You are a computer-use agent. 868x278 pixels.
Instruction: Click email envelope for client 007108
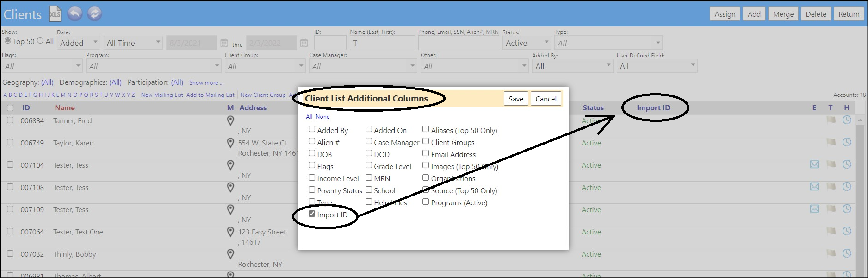tap(815, 187)
